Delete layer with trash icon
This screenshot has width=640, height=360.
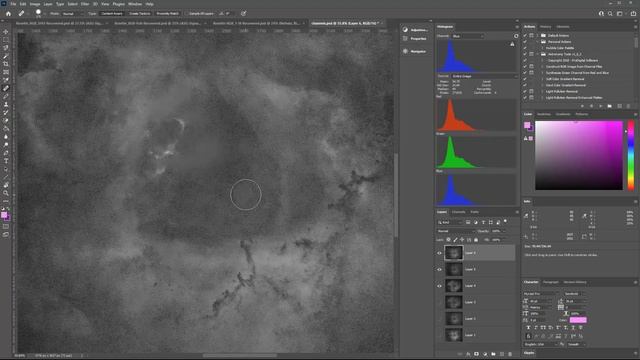pos(510,354)
